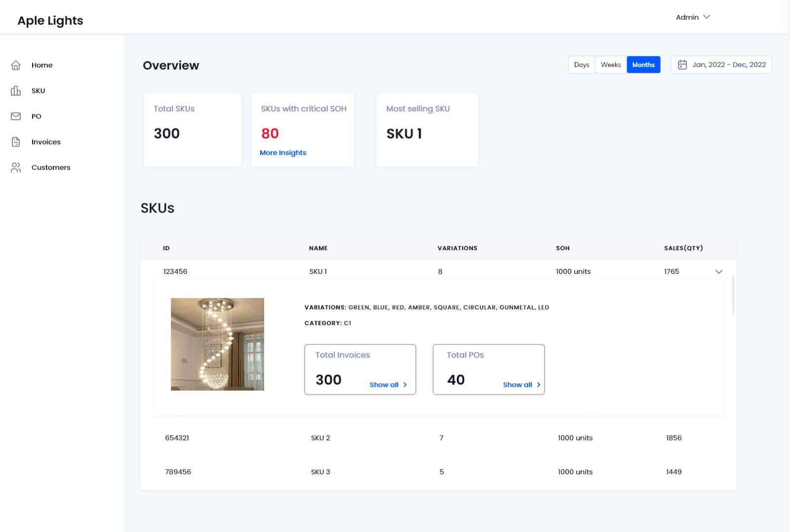790x532 pixels.
Task: Click the Invoices document icon
Action: 16,142
